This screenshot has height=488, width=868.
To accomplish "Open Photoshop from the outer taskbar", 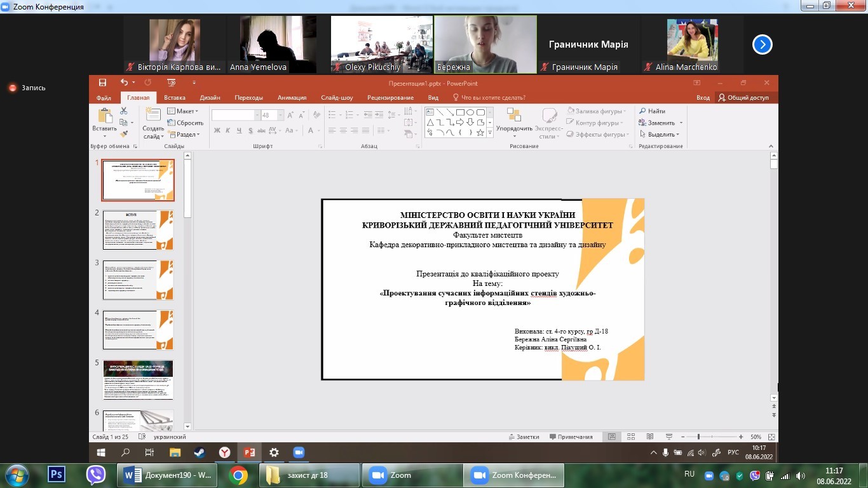I will (57, 475).
